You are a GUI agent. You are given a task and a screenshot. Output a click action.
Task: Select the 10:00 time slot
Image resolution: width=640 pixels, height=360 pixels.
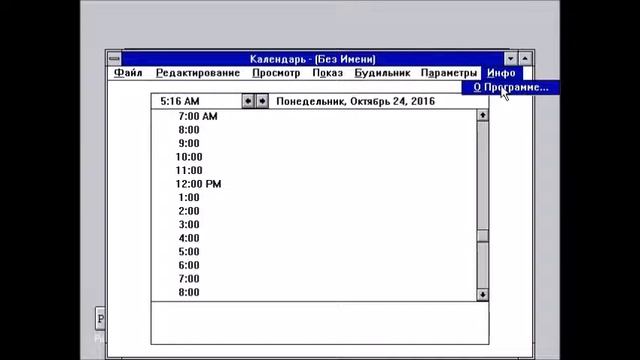pos(314,157)
